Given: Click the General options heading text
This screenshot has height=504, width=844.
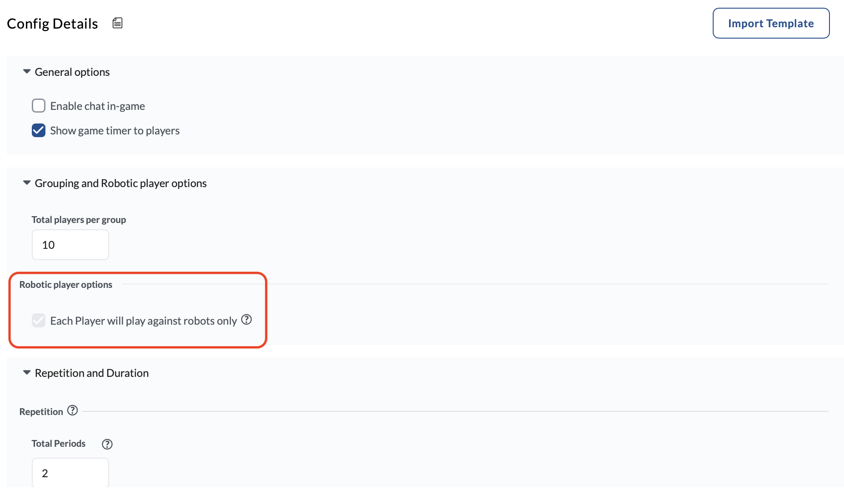Looking at the screenshot, I should click(x=72, y=72).
